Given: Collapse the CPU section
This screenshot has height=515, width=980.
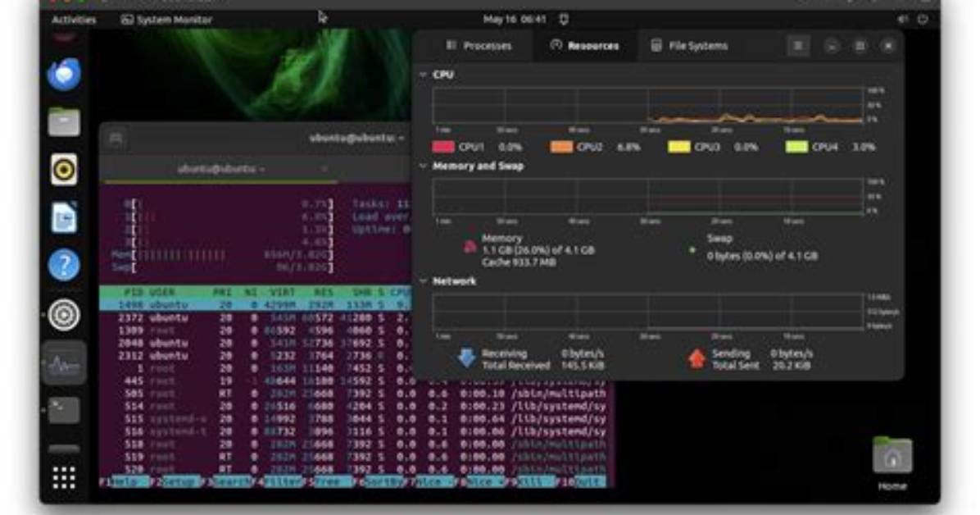Looking at the screenshot, I should click(x=423, y=75).
